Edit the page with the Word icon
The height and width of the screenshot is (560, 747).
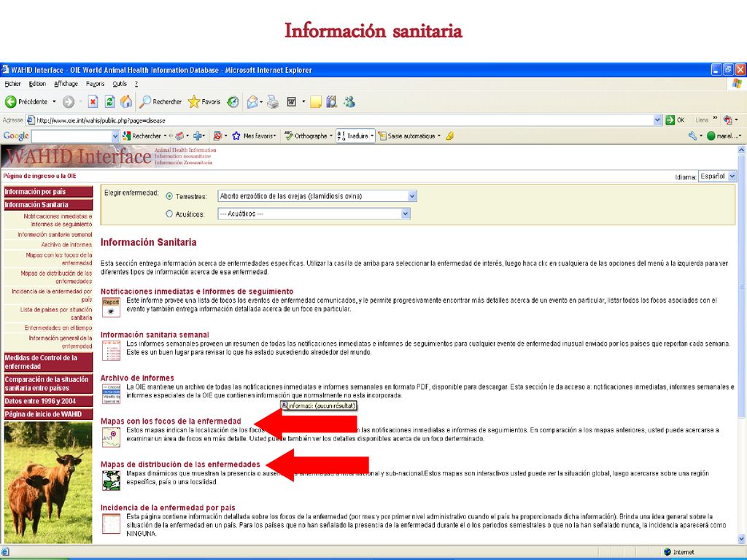click(292, 101)
